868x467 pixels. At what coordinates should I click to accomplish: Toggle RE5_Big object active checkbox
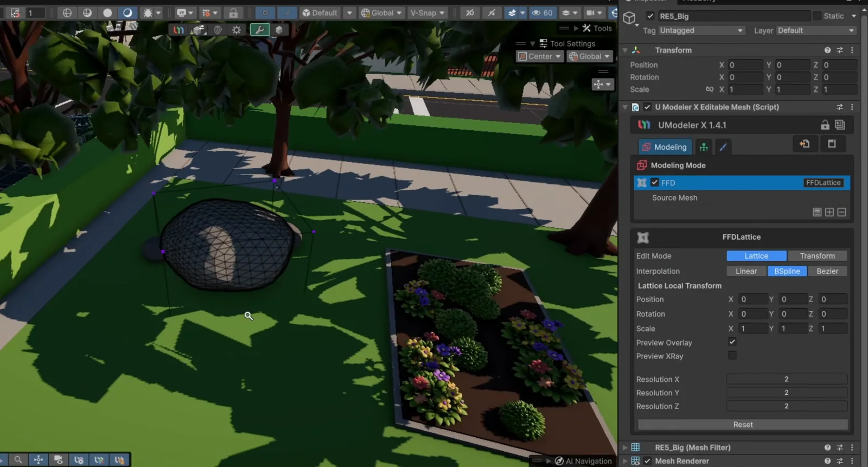(x=650, y=16)
